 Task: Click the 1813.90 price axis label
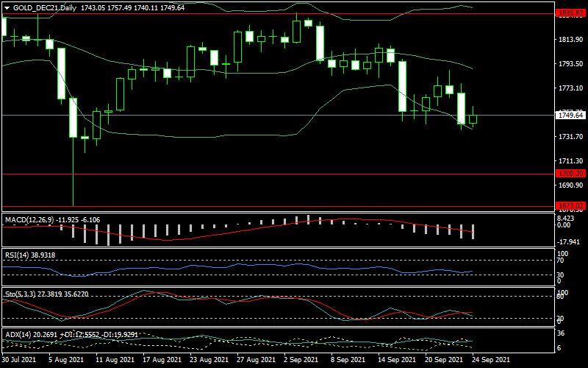coord(570,40)
